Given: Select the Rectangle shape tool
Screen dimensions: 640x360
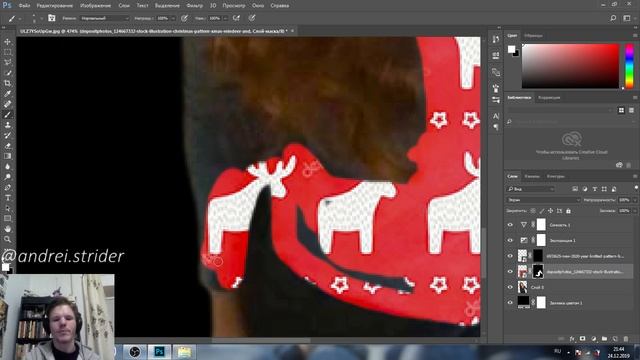Looking at the screenshot, I should pos(7,219).
